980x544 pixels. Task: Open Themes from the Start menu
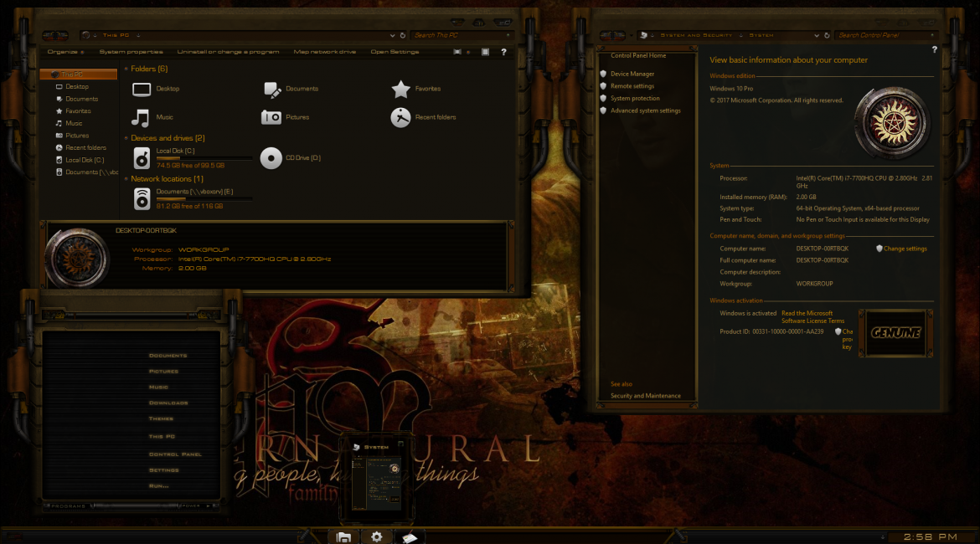[x=161, y=419]
